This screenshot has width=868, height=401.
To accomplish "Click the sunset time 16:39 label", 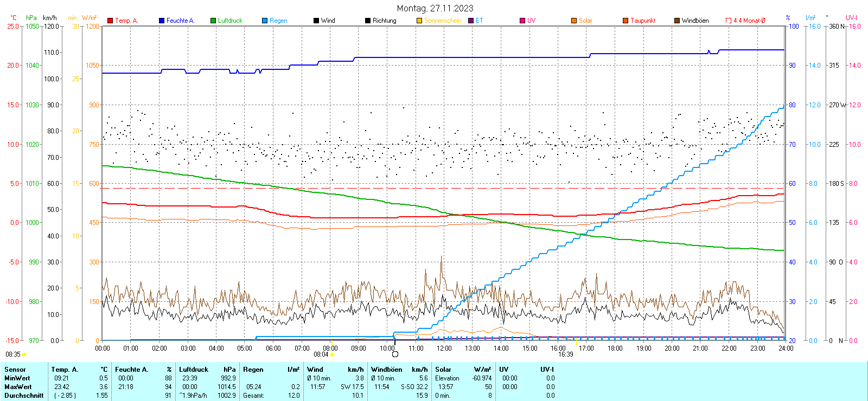I will click(x=565, y=354).
